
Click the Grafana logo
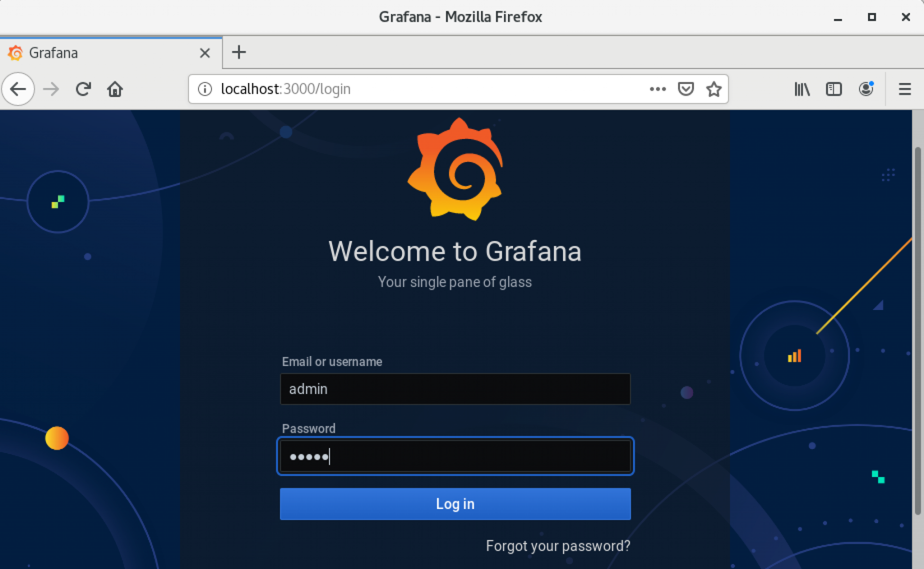coord(455,169)
